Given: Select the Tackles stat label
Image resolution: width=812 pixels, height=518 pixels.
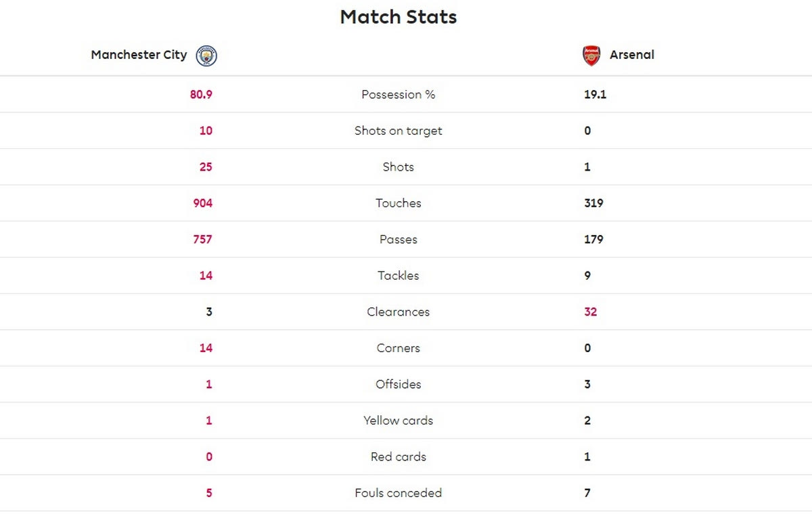Looking at the screenshot, I should click(398, 276).
